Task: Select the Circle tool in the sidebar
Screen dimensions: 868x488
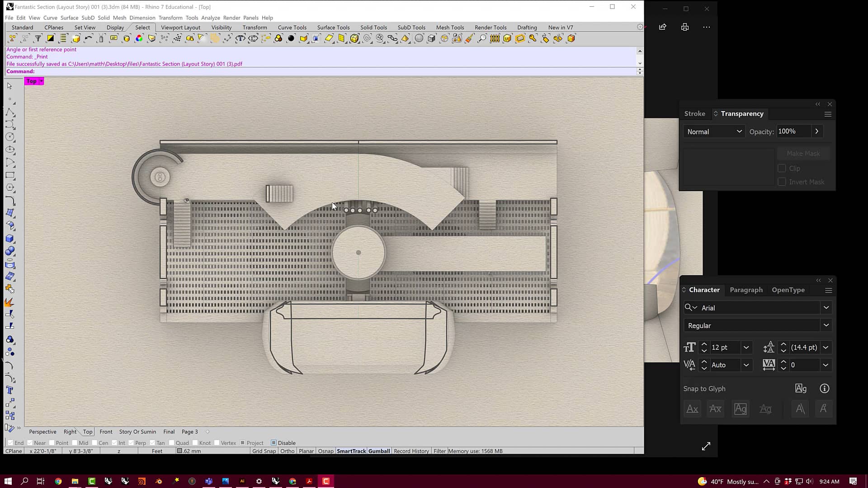Action: 10,137
